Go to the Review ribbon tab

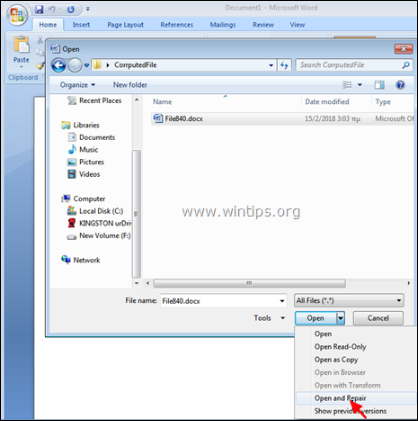263,25
